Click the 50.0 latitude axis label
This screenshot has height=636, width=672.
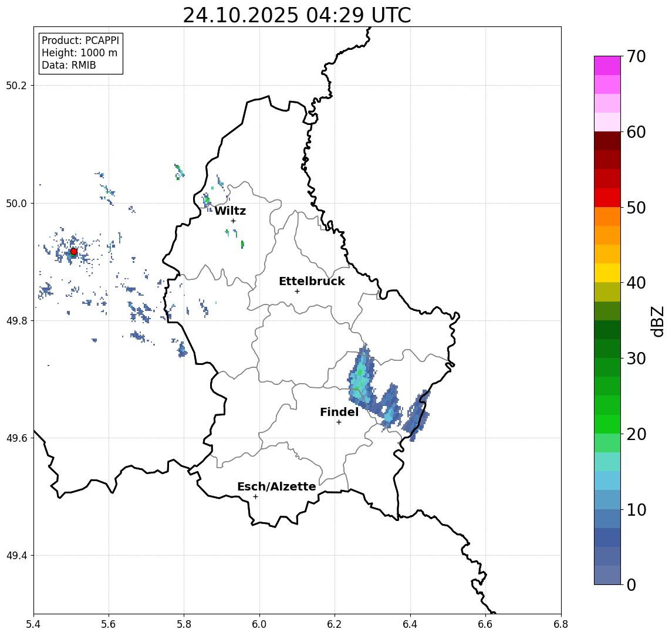pos(16,203)
